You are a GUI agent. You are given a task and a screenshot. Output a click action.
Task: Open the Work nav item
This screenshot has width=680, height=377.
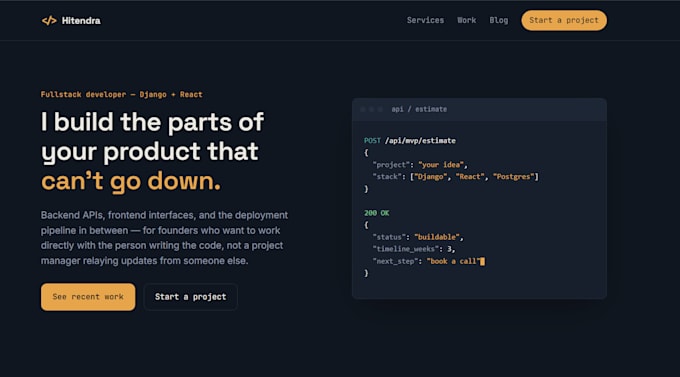467,20
